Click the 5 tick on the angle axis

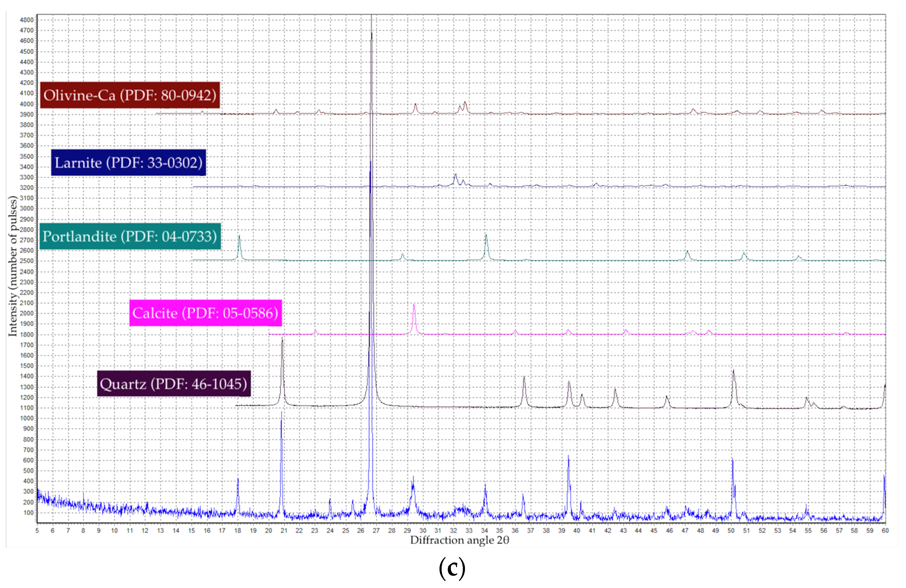37,531
